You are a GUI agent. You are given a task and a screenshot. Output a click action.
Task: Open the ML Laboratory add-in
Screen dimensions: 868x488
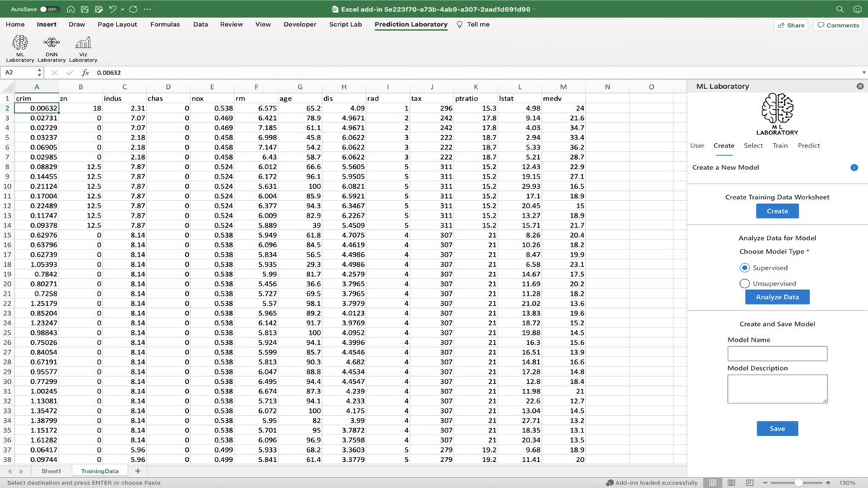point(20,49)
